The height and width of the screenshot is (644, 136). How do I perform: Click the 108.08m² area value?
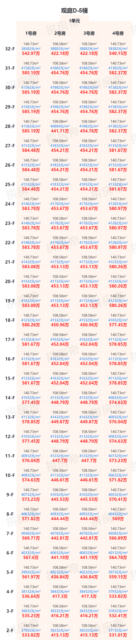tap(60, 122)
